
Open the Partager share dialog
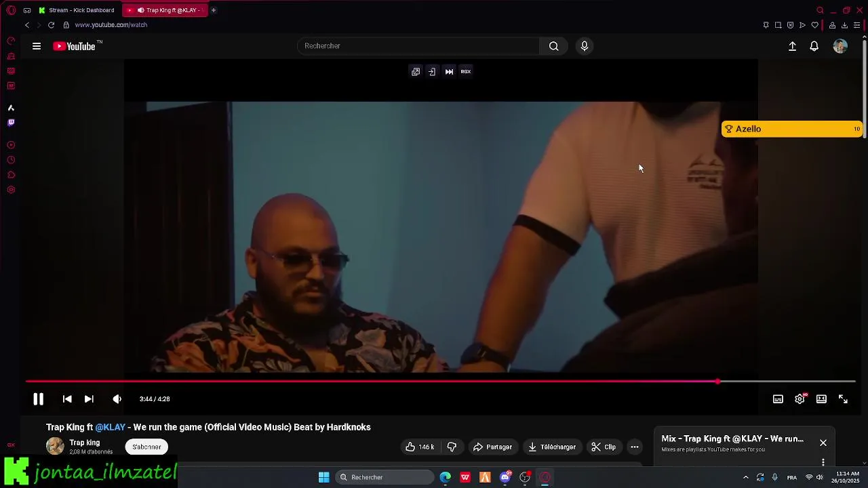pyautogui.click(x=493, y=447)
